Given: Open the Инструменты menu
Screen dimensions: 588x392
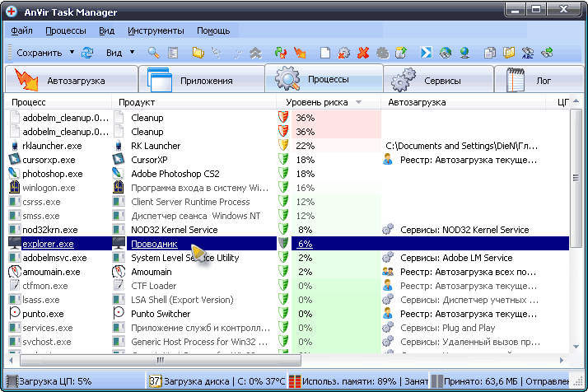Looking at the screenshot, I should (x=156, y=30).
